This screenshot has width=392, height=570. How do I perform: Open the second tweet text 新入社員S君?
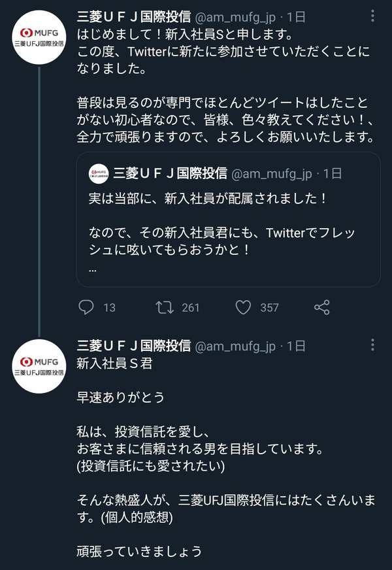114,363
